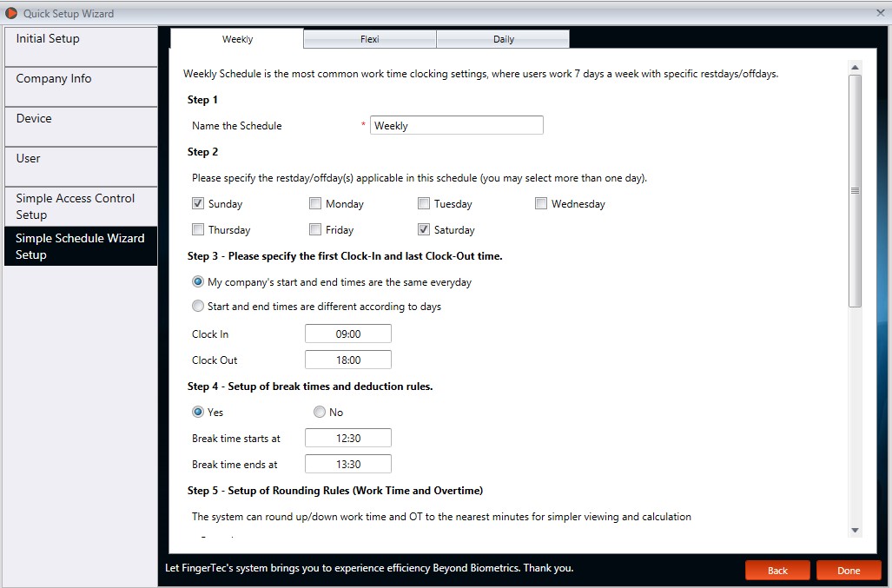Click the scroll up arrow
892x588 pixels.
pyautogui.click(x=855, y=68)
